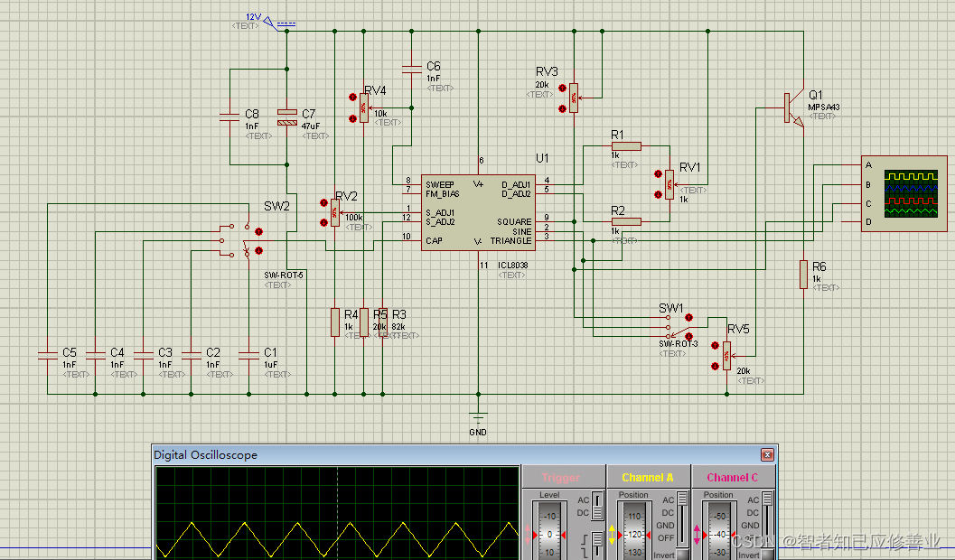Select capacitor C4 symbol

(x=95, y=355)
